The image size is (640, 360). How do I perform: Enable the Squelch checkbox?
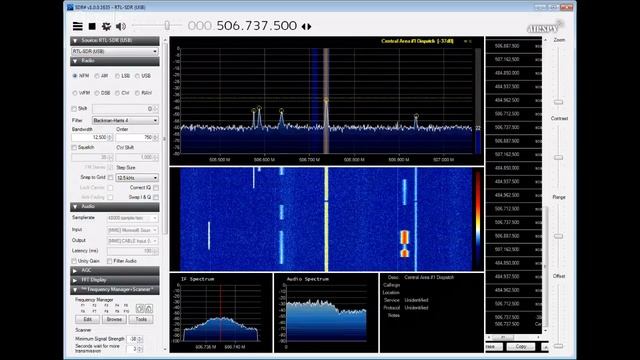74,147
